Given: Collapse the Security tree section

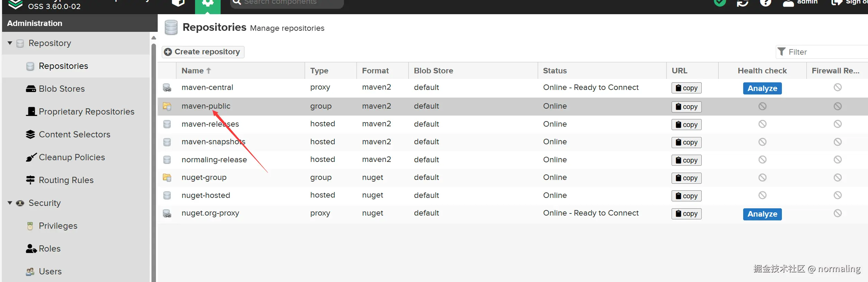Looking at the screenshot, I should 10,203.
